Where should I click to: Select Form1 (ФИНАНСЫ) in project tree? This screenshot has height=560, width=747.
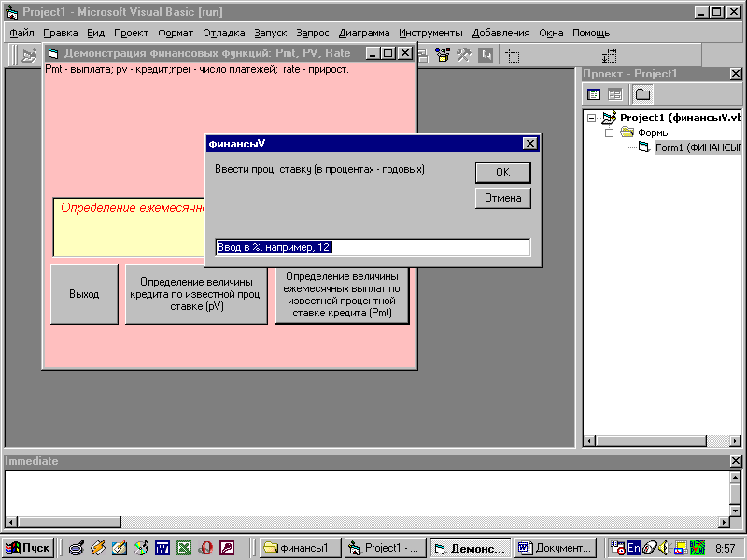pyautogui.click(x=698, y=147)
